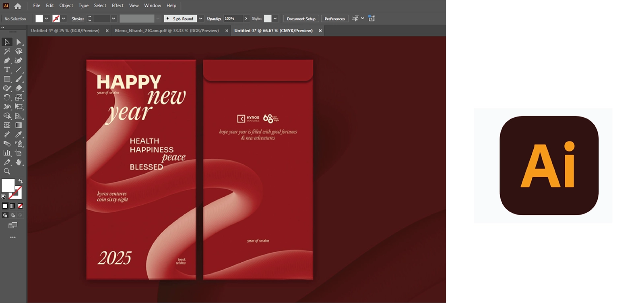Enable Draw Normal mode
Image resolution: width=644 pixels, height=303 pixels.
[5, 216]
